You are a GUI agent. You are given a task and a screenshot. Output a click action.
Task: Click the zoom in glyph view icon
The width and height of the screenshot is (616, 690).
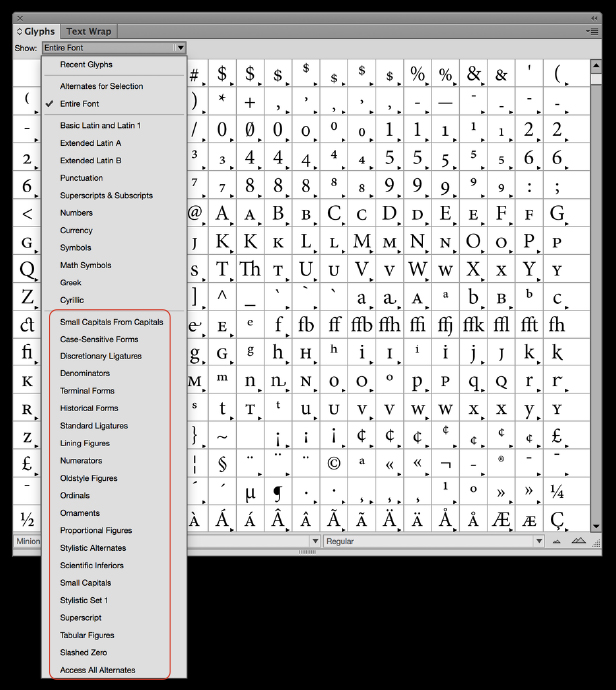coord(578,541)
